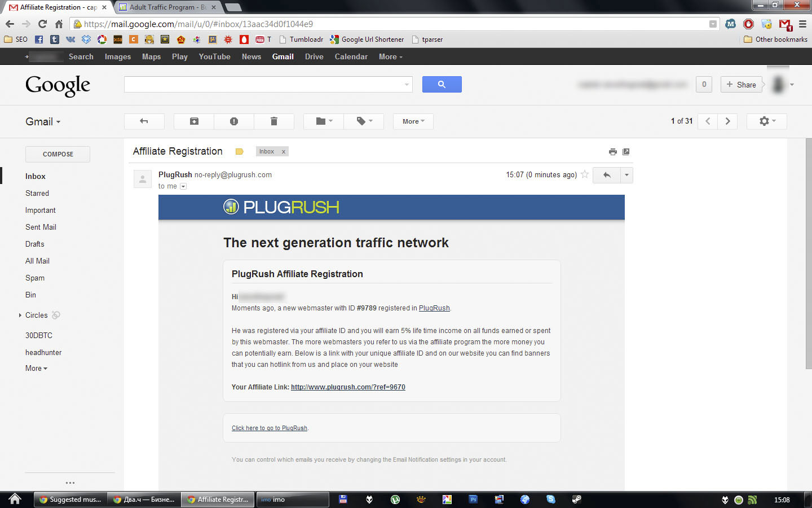Image resolution: width=812 pixels, height=508 pixels.
Task: Expand More labels in sidebar
Action: (37, 368)
